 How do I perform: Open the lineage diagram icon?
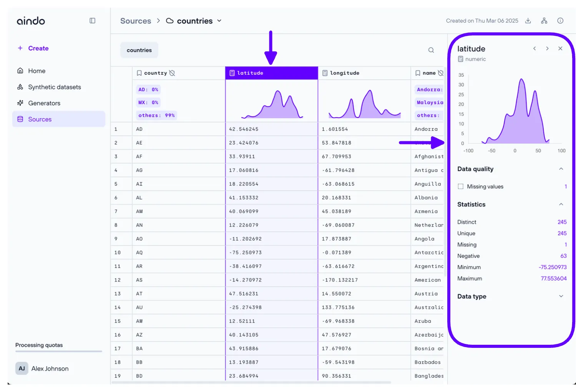coord(544,21)
